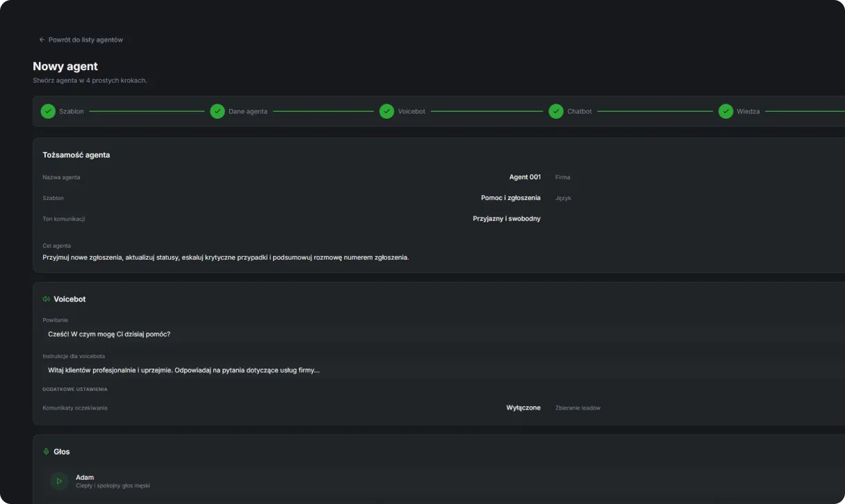
Task: Click the 'Komunikaty oczekiwania' label
Action: click(x=75, y=408)
